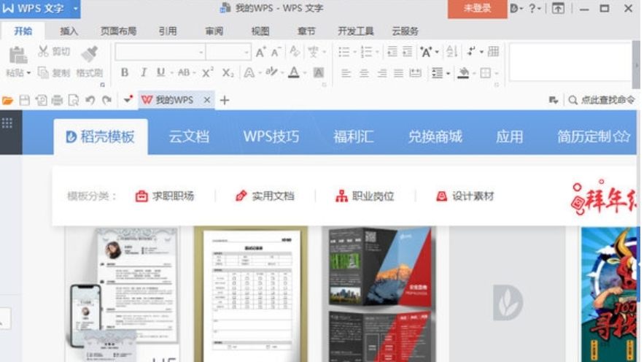This screenshot has width=644, height=362.
Task: Close the 我的WPS document tab
Action: coord(206,99)
